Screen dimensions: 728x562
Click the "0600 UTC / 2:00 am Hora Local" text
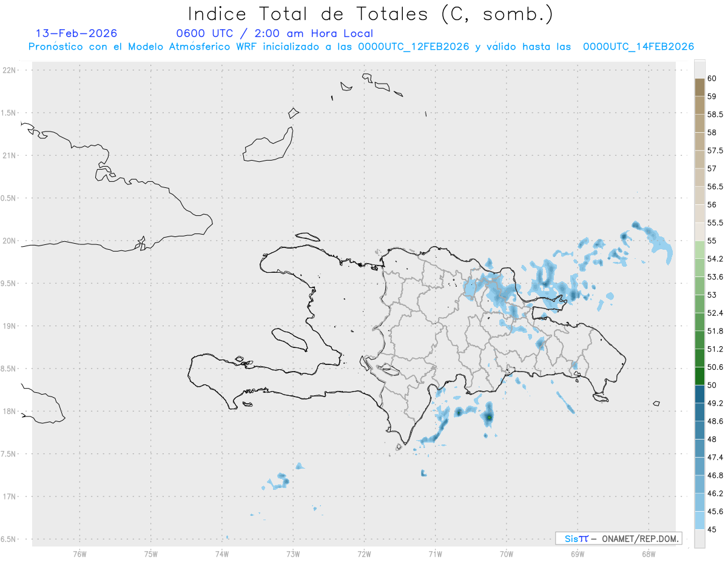275,33
